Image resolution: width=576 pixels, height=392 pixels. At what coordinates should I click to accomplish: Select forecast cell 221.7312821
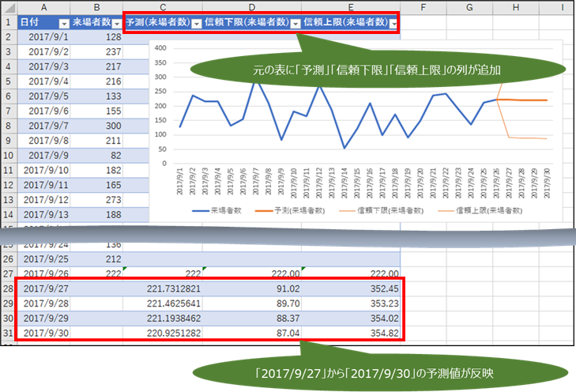(x=162, y=288)
